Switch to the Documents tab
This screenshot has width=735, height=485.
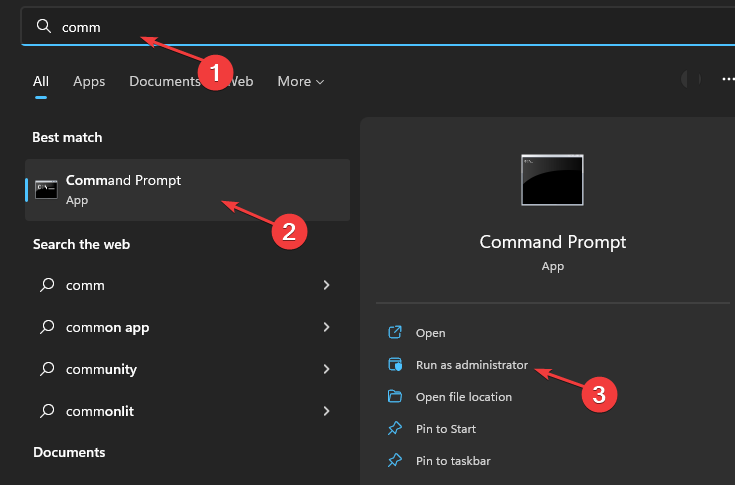(165, 82)
